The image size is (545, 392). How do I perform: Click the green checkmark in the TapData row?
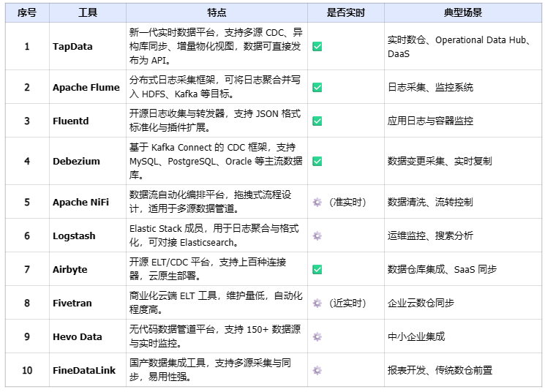click(317, 46)
